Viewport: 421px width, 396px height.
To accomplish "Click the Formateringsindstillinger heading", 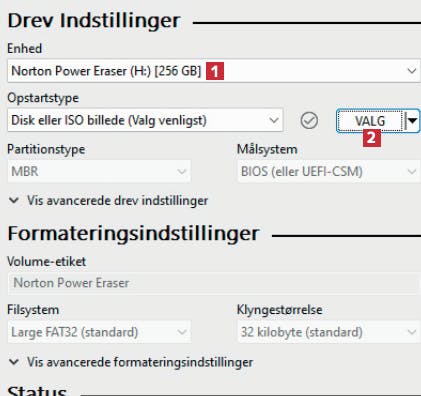I will point(133,234).
